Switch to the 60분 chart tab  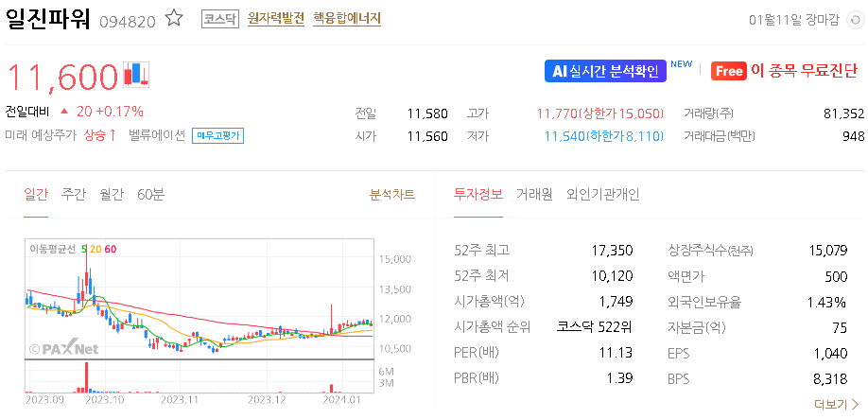click(x=150, y=195)
